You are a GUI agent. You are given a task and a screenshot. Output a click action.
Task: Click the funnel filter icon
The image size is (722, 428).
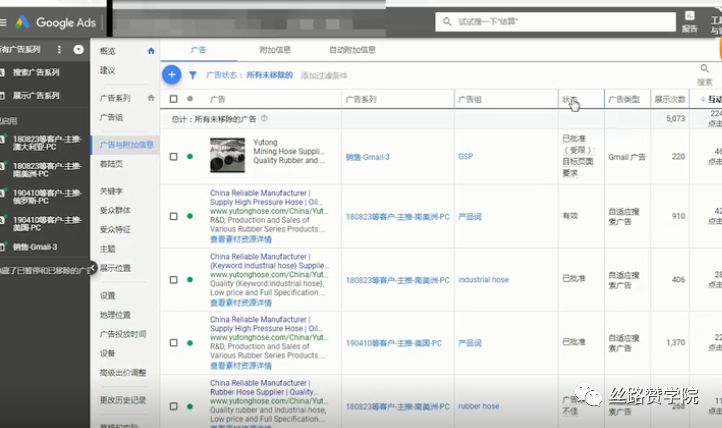pos(192,75)
